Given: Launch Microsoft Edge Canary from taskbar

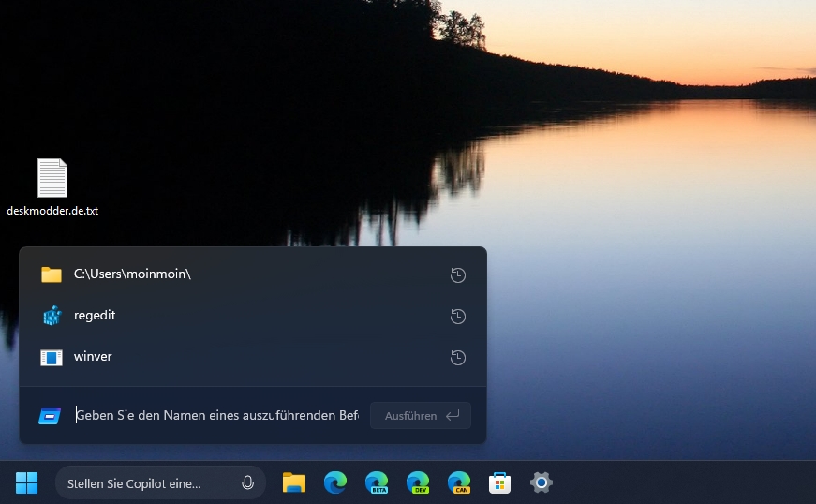Looking at the screenshot, I should tap(459, 482).
